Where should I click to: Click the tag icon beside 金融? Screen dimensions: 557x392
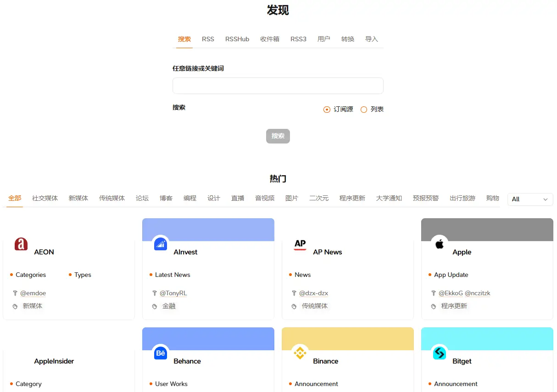click(x=155, y=306)
